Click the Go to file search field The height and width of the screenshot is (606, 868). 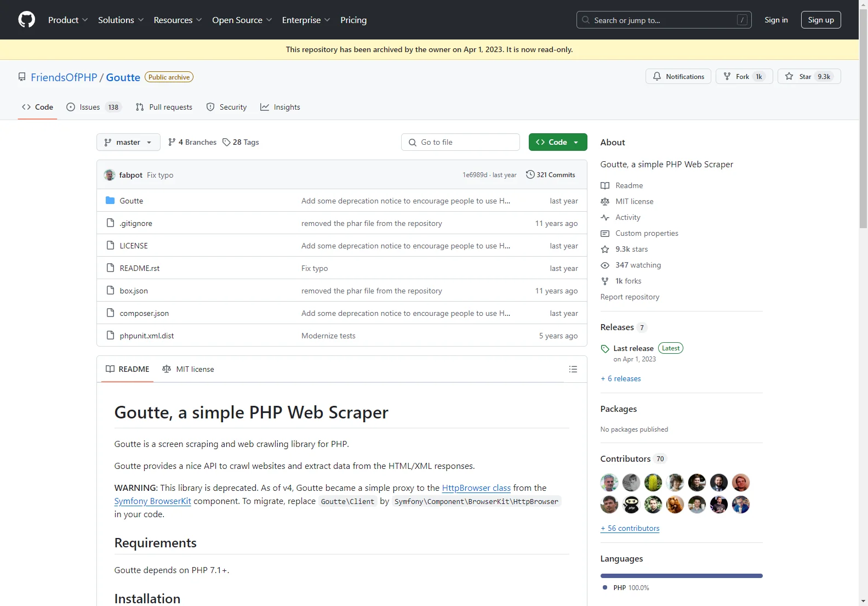[460, 142]
